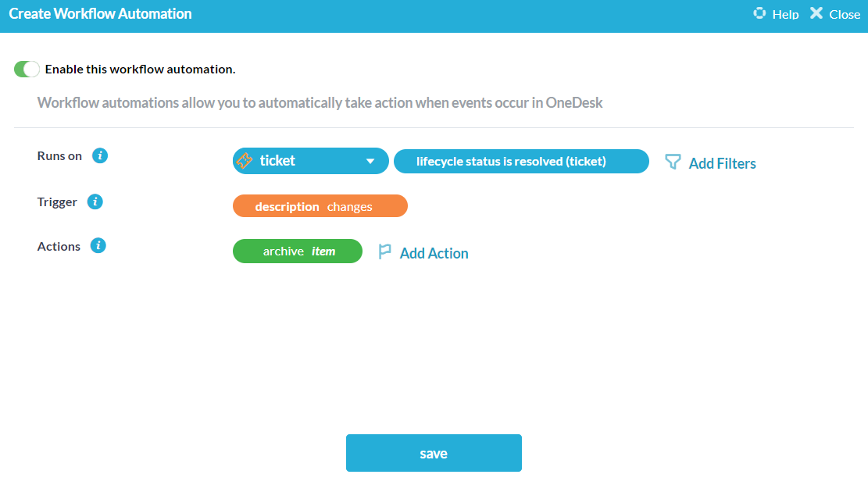Click the info icon beside Actions

[x=98, y=245]
